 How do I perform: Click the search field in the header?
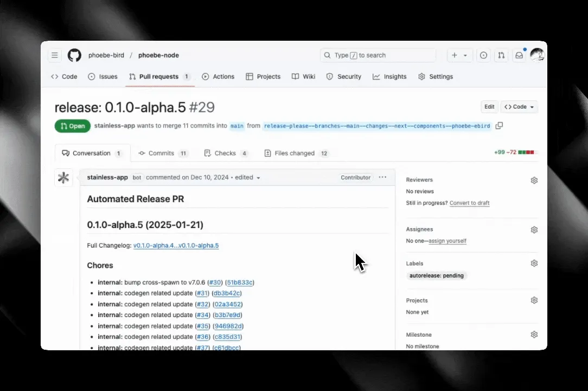(x=378, y=55)
